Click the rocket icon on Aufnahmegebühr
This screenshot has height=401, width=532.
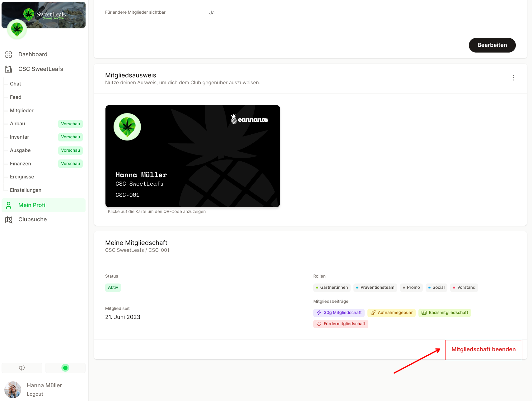(x=373, y=313)
